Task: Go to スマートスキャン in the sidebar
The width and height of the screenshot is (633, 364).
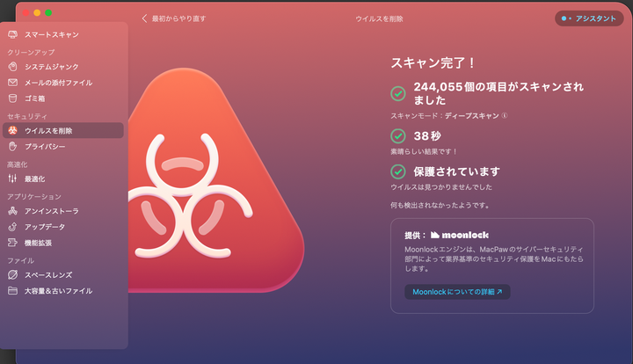Action: tap(52, 34)
